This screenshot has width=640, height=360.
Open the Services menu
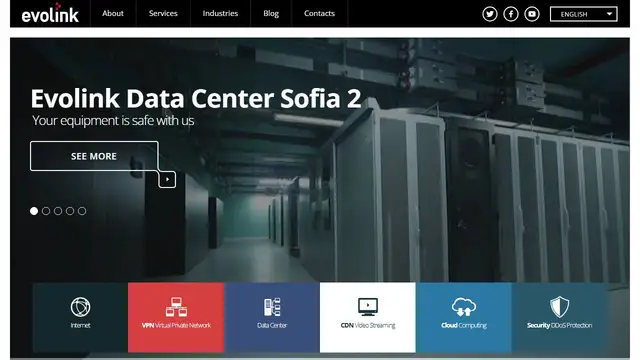pos(163,13)
